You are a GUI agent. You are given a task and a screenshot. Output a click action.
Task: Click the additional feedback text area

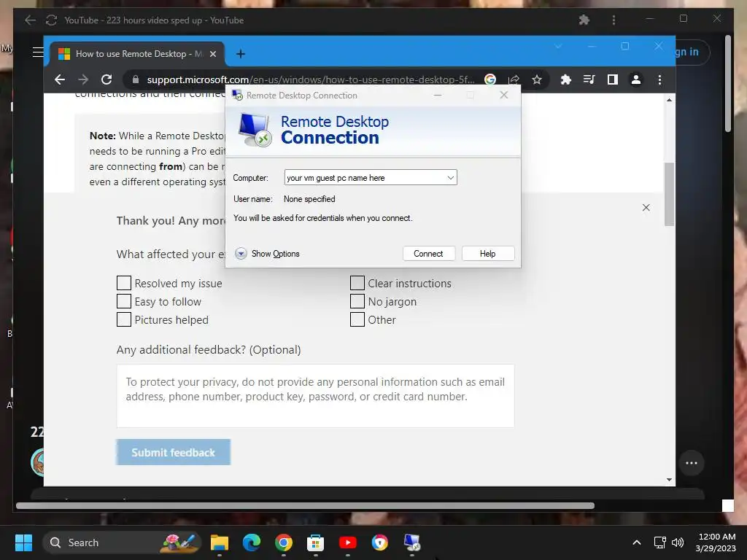[315, 396]
